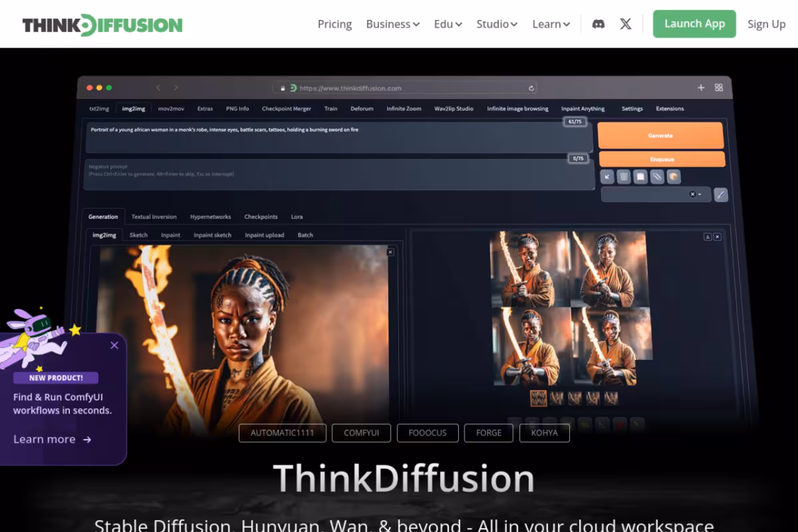Click the Enqueue button
This screenshot has width=798, height=532.
[x=662, y=159]
